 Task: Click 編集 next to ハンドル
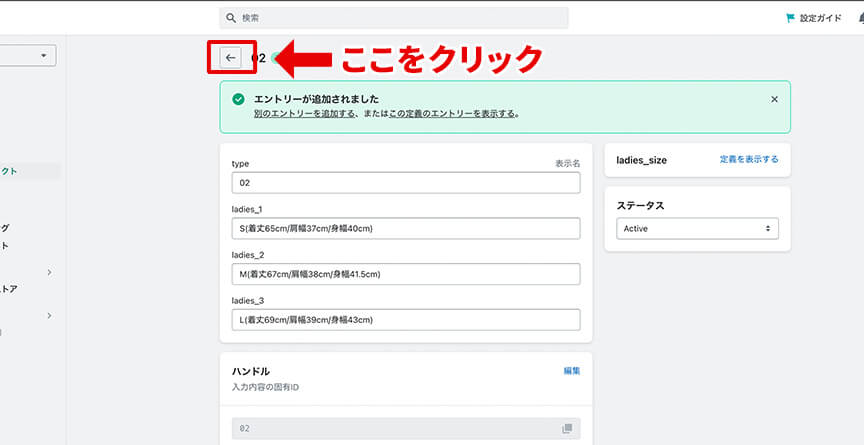coord(571,371)
